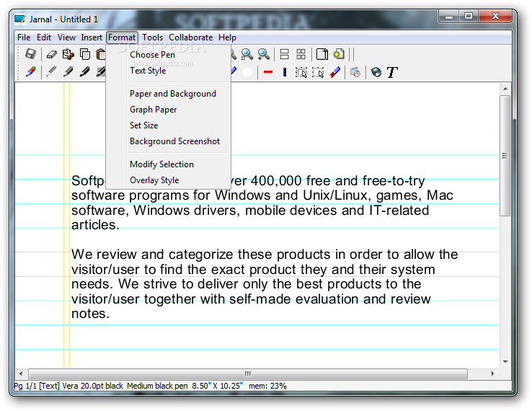Click the vertical scrollbar thumb
The image size is (532, 411).
505,156
